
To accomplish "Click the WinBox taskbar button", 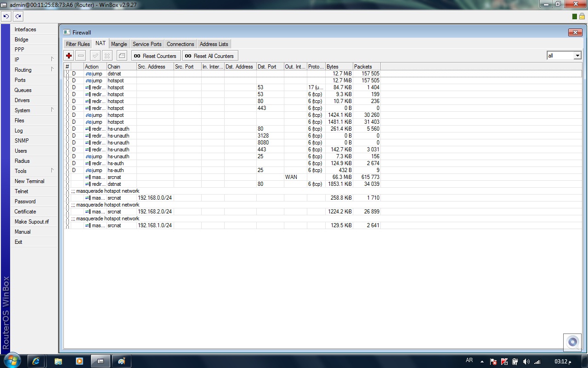I will click(101, 361).
